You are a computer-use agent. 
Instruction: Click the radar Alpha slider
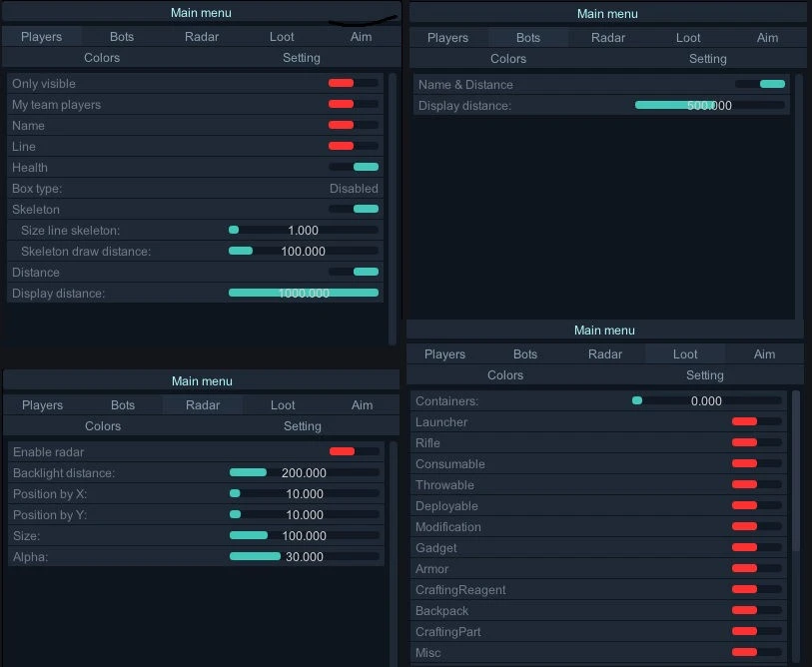(304, 556)
